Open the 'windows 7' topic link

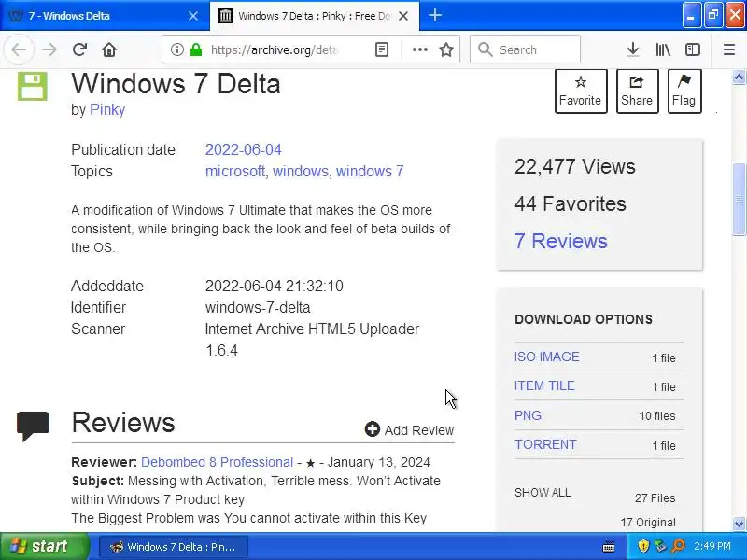point(370,171)
